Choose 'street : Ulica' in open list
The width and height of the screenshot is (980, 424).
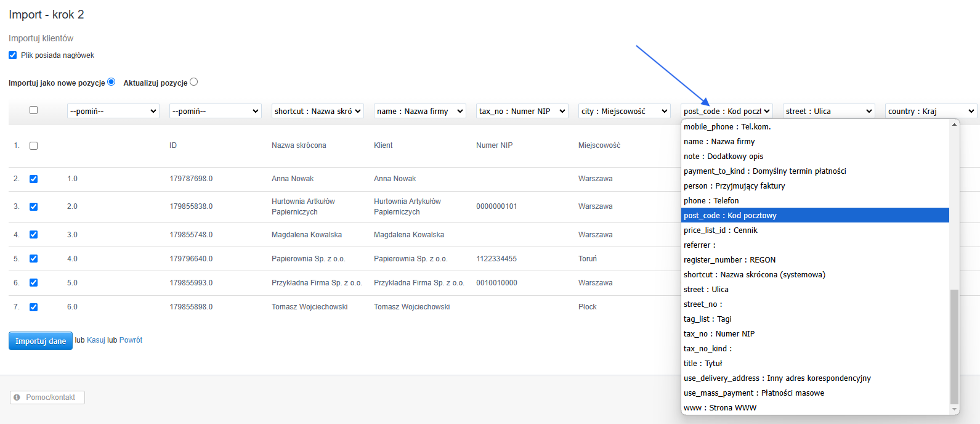(x=815, y=289)
